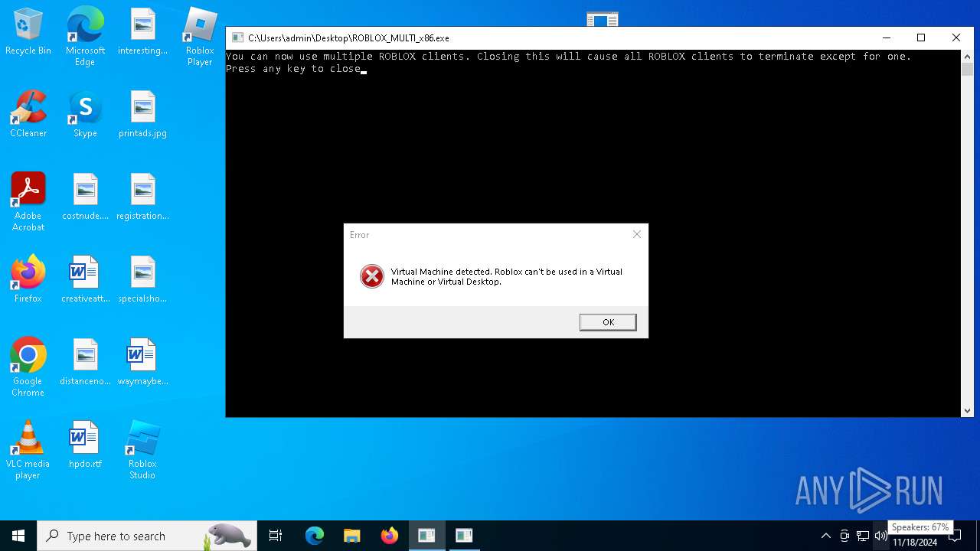Select the costnude... image file icon
Viewport: 980px width, 551px height.
[x=85, y=197]
